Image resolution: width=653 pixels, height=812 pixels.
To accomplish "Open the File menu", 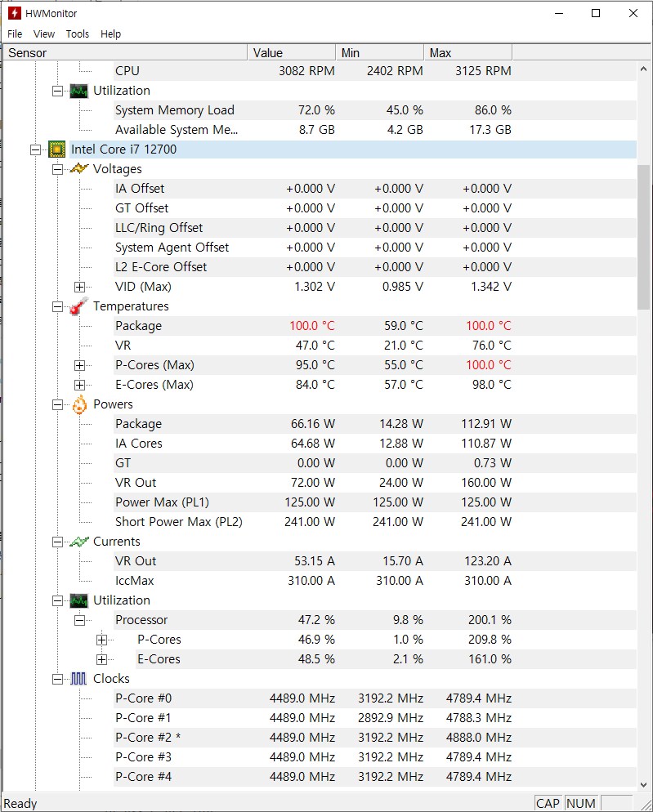I will (15, 34).
